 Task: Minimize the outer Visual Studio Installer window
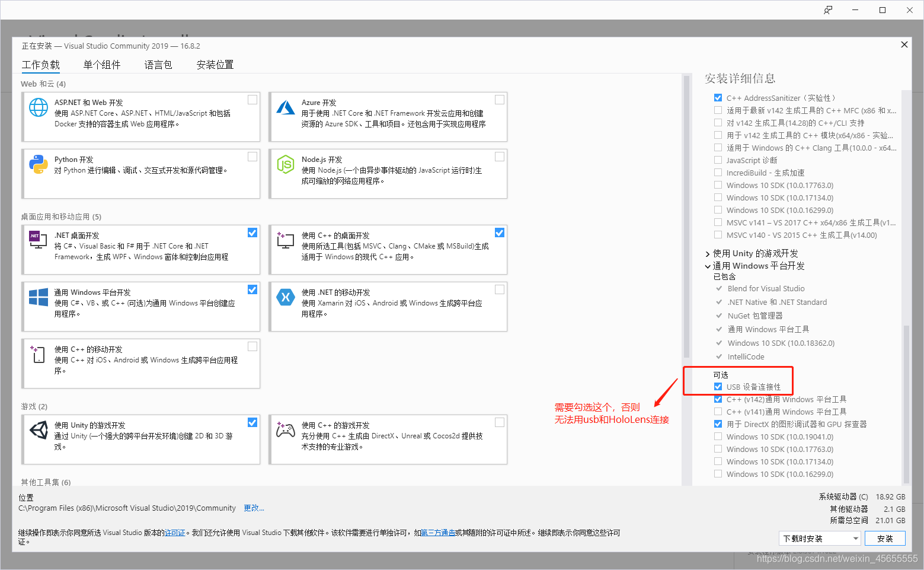(x=855, y=10)
